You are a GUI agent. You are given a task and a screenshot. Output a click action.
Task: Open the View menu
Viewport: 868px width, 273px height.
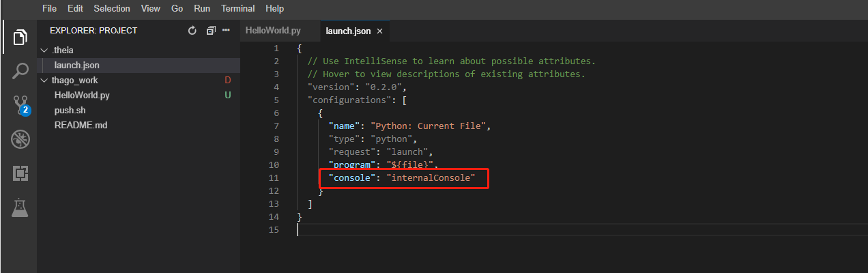pyautogui.click(x=150, y=9)
